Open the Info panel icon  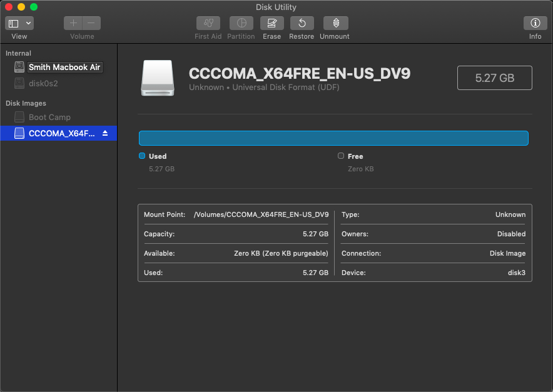(x=535, y=23)
